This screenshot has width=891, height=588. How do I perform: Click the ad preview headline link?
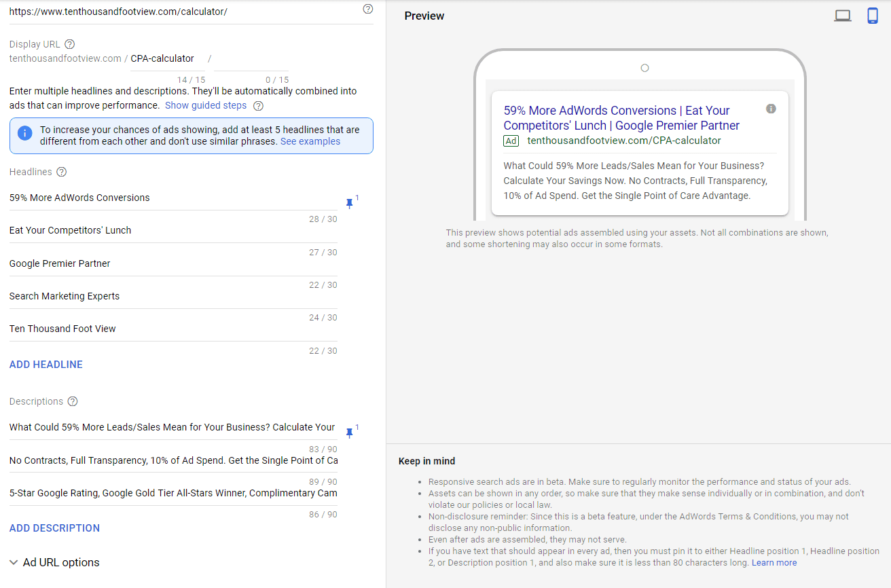click(621, 117)
